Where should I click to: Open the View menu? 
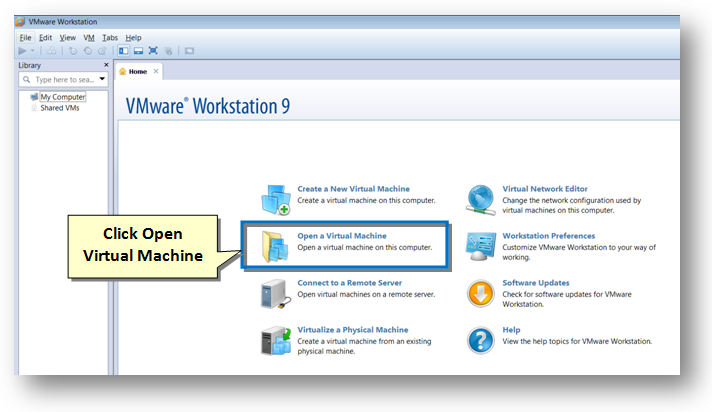tap(68, 38)
